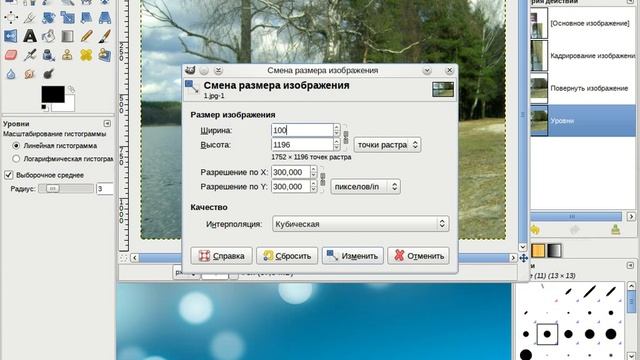Toggle the X-Y resolution chain link
640x360 pixels.
[322, 179]
